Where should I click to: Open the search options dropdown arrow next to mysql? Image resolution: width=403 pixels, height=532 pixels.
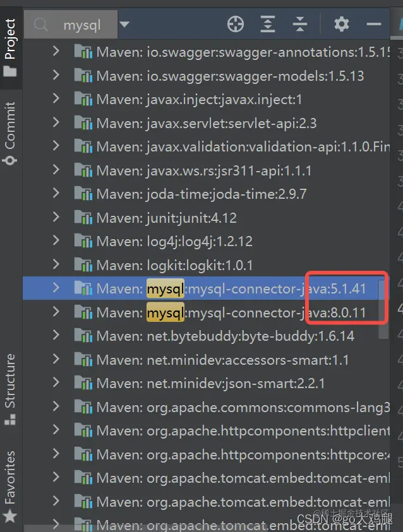tap(124, 25)
